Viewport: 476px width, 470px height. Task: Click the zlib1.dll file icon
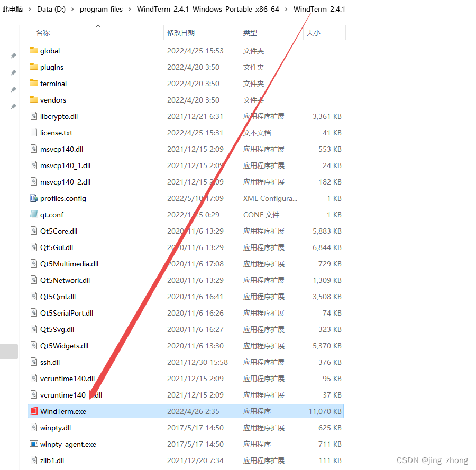[34, 460]
